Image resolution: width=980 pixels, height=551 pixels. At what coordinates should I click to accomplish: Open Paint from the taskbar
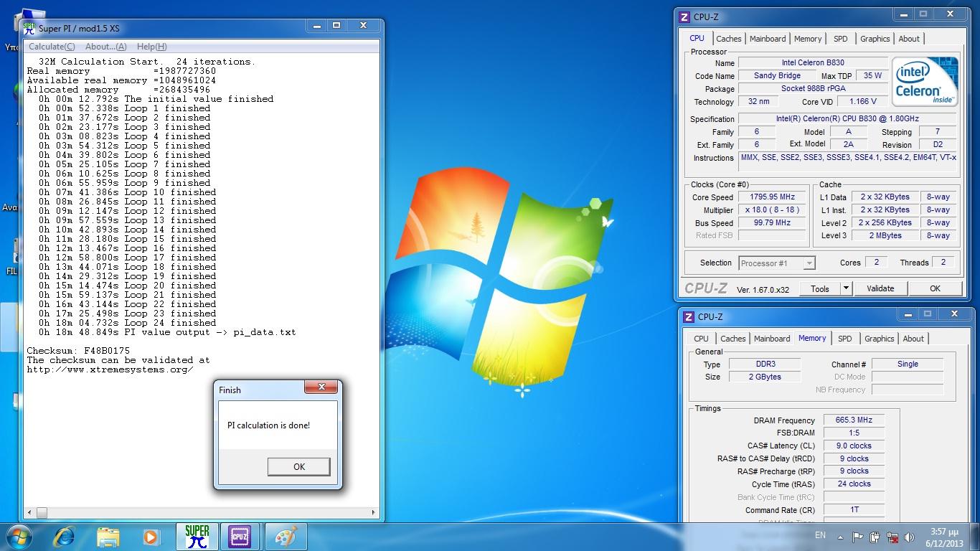pyautogui.click(x=286, y=537)
